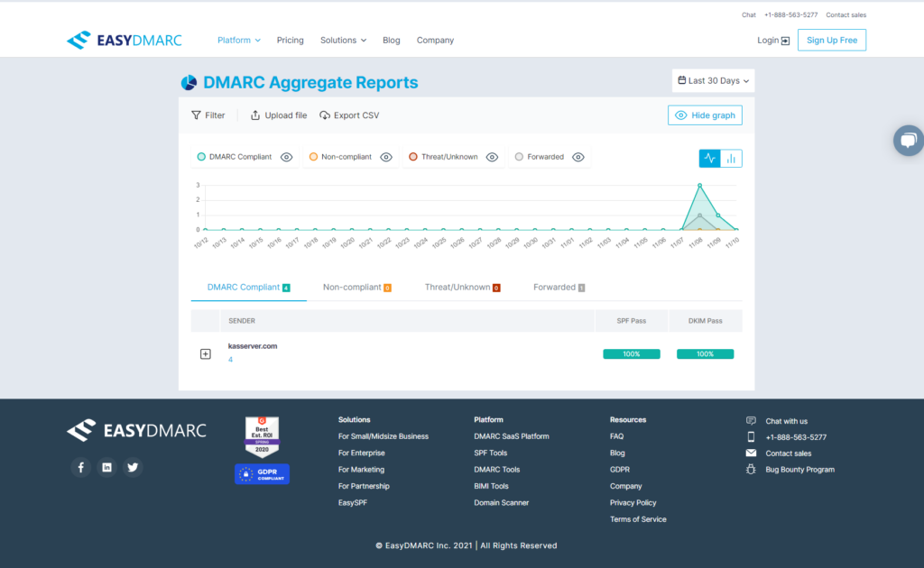
Task: Click the footer EasyDMARC logo
Action: coord(137,430)
